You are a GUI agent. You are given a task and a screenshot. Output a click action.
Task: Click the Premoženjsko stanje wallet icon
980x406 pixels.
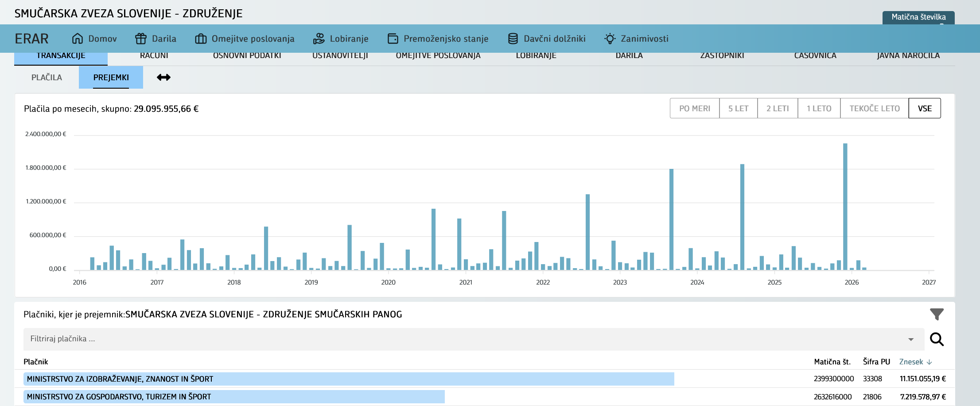[393, 39]
